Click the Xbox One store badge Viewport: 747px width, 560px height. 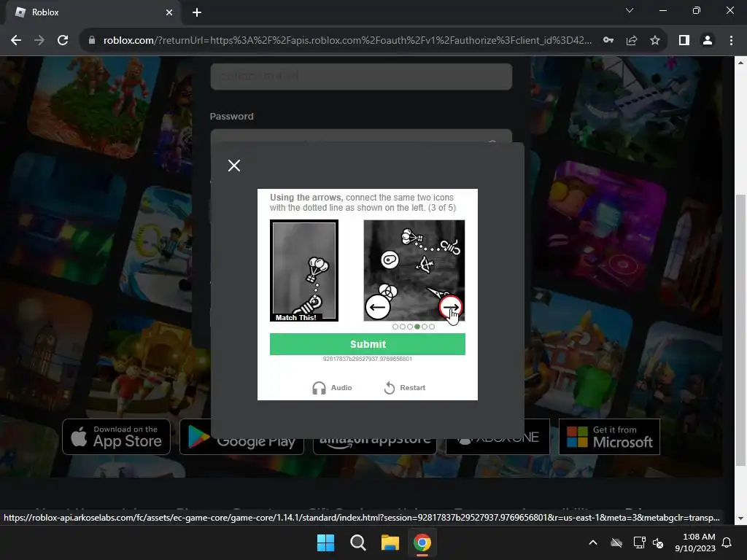click(x=498, y=437)
